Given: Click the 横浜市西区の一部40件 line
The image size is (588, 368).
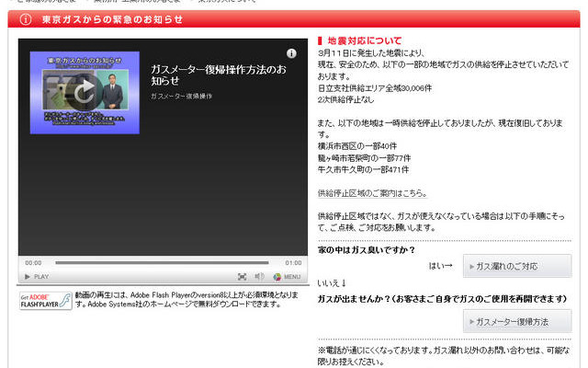Looking at the screenshot, I should pos(357,146).
